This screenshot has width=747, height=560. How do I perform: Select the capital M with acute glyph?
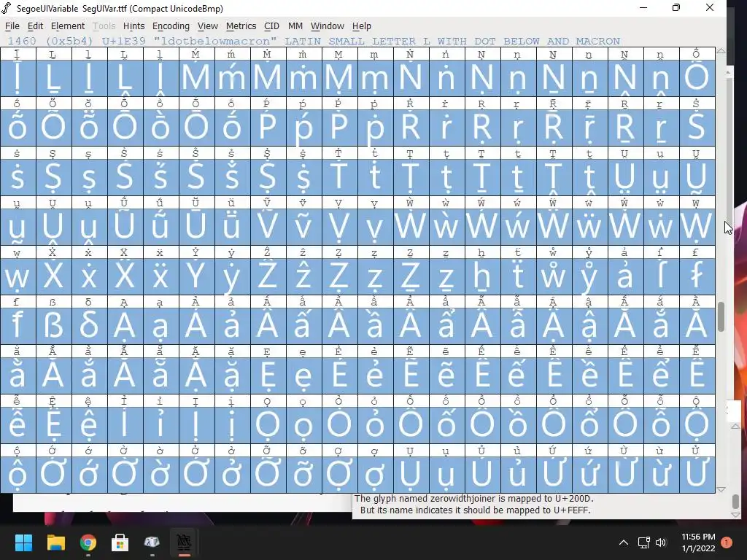point(196,77)
